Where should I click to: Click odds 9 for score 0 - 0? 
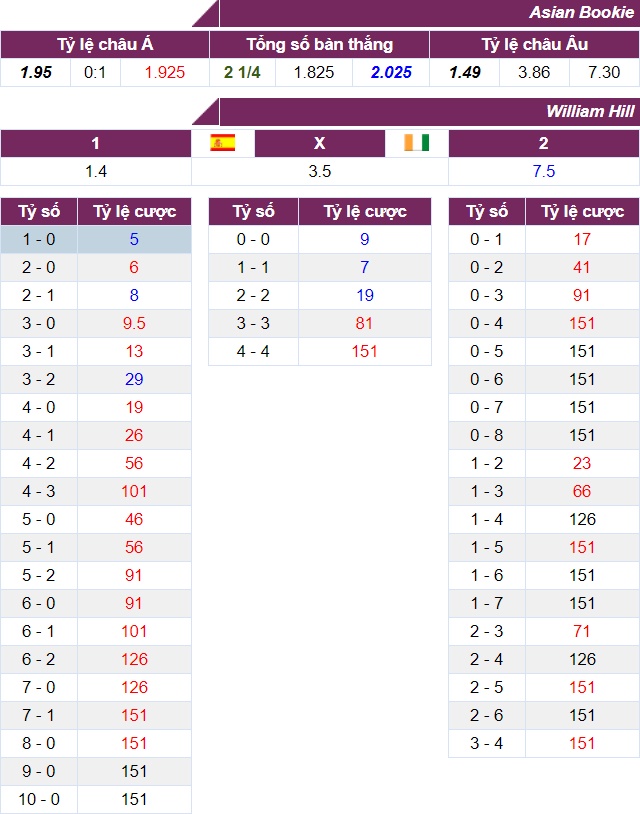tap(365, 240)
